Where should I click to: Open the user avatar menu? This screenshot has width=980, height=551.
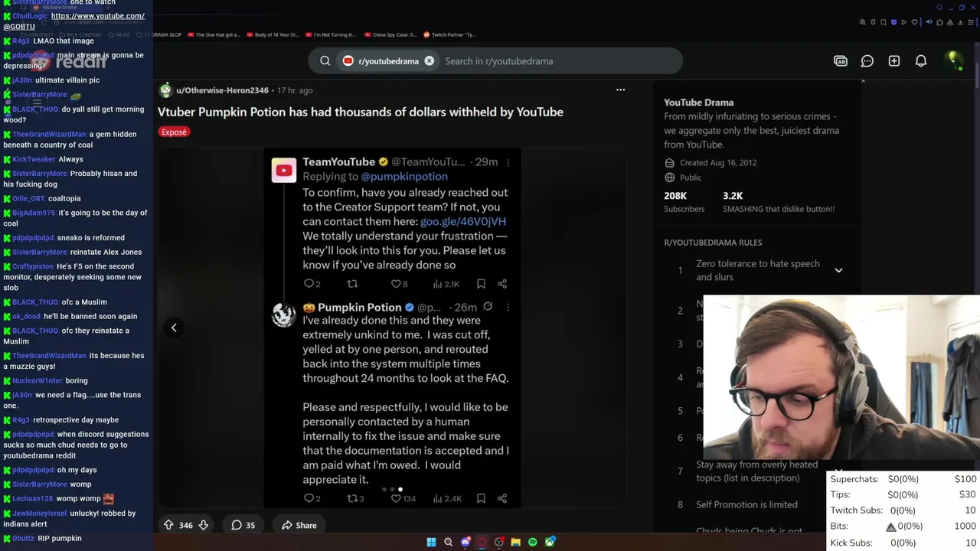(x=953, y=60)
